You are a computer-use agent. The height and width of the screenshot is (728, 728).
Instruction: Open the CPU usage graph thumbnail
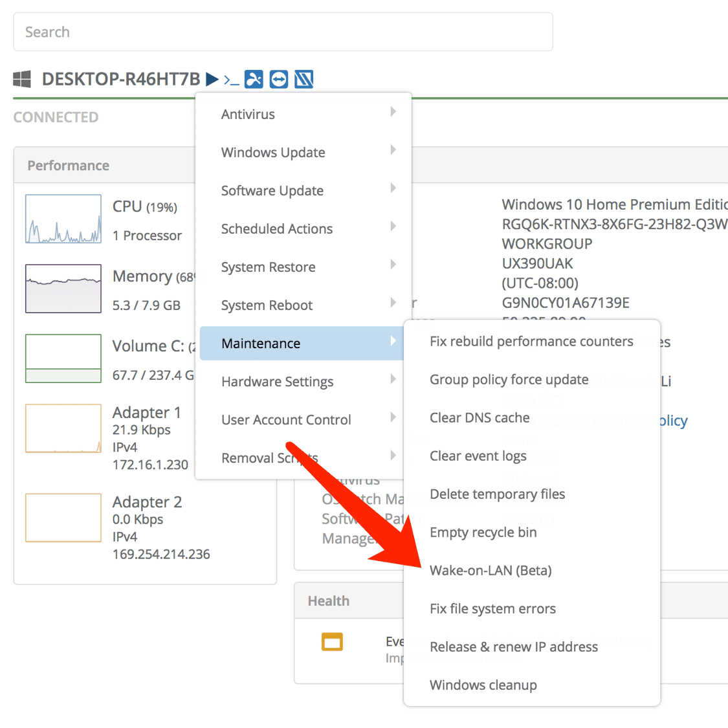point(63,219)
